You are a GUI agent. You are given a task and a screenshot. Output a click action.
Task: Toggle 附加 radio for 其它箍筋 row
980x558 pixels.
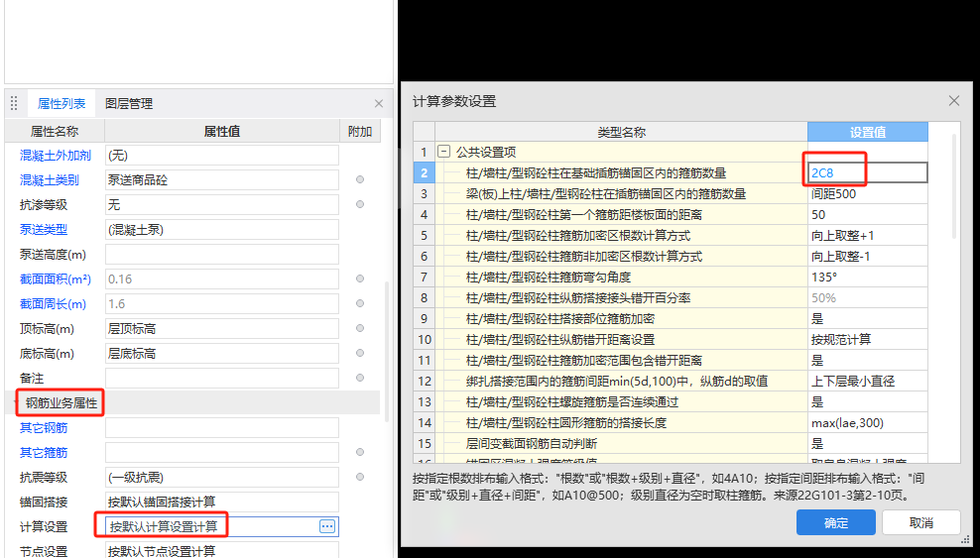360,452
